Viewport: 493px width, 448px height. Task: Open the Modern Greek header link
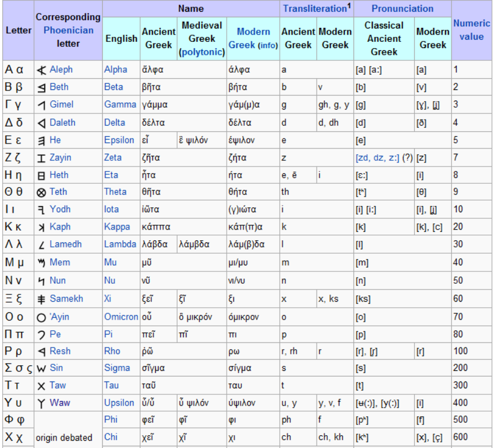(x=248, y=39)
